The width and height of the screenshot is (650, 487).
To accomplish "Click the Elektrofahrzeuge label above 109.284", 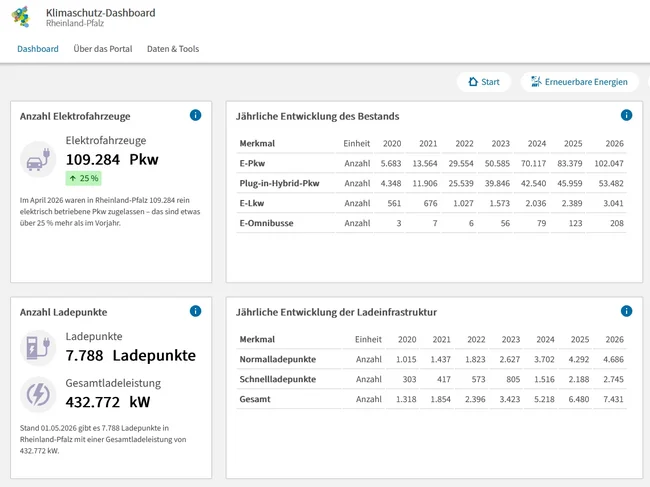I will coord(106,141).
